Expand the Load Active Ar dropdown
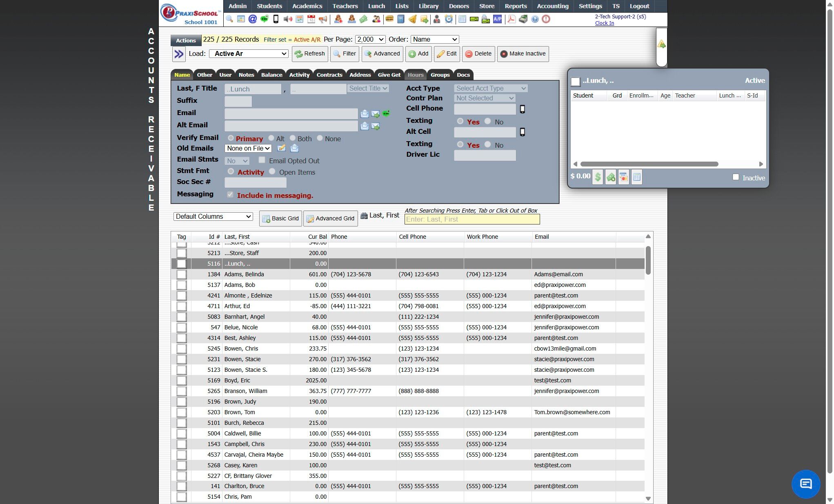 point(249,54)
